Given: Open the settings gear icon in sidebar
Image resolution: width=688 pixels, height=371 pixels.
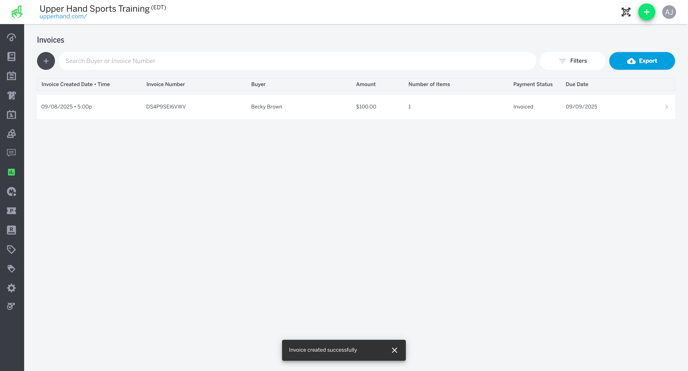Looking at the screenshot, I should point(11,288).
